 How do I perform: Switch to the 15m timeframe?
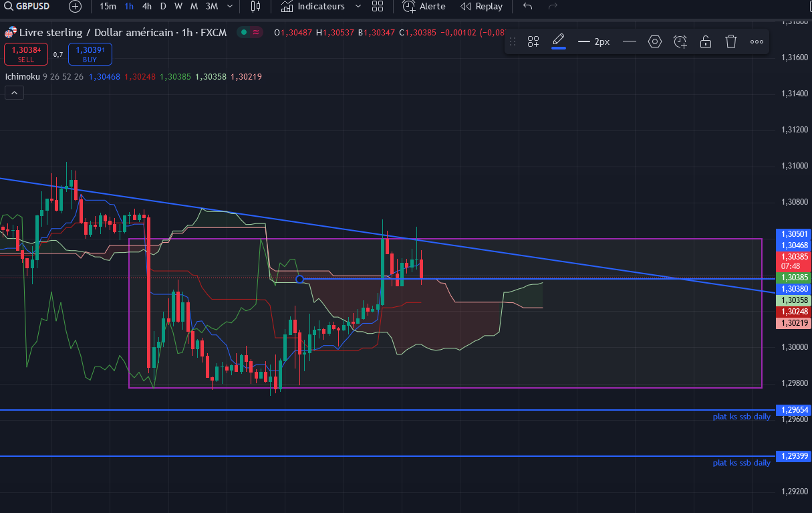(x=108, y=6)
